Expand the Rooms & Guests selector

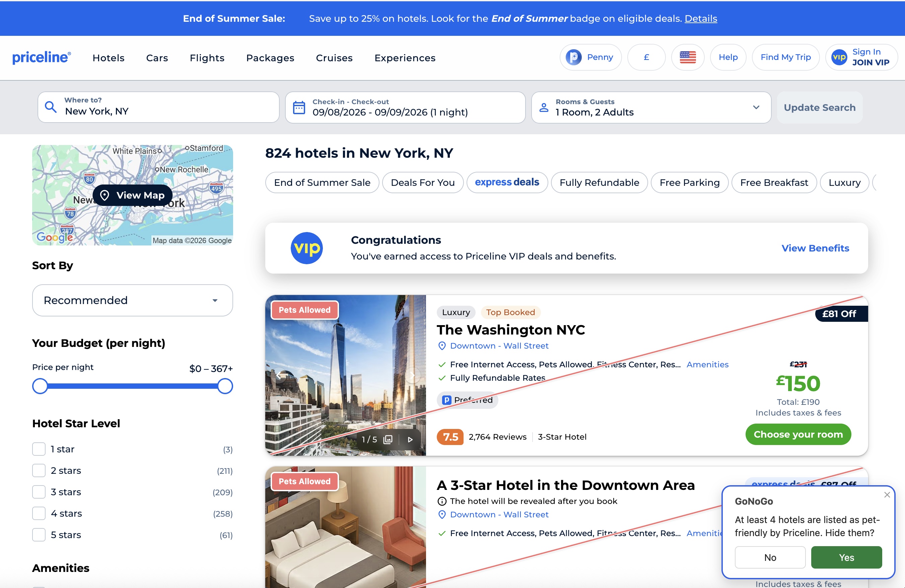pyautogui.click(x=651, y=107)
